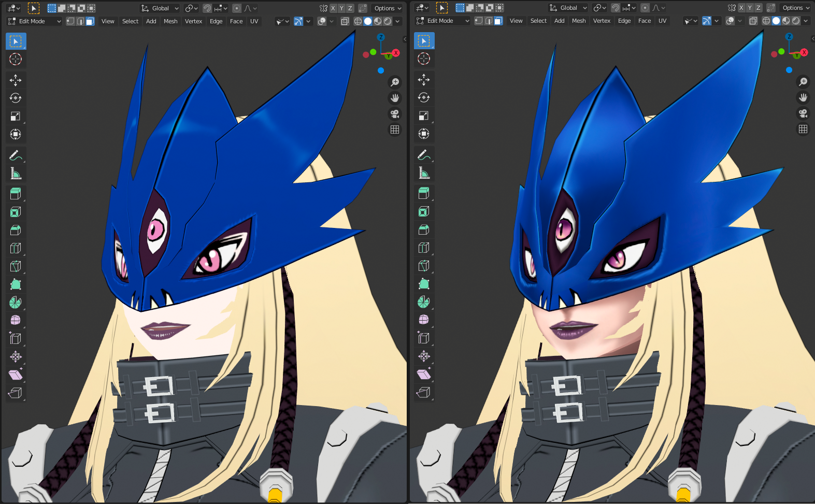The height and width of the screenshot is (504, 815).
Task: Toggle overlays display in right viewport header
Action: click(x=730, y=21)
